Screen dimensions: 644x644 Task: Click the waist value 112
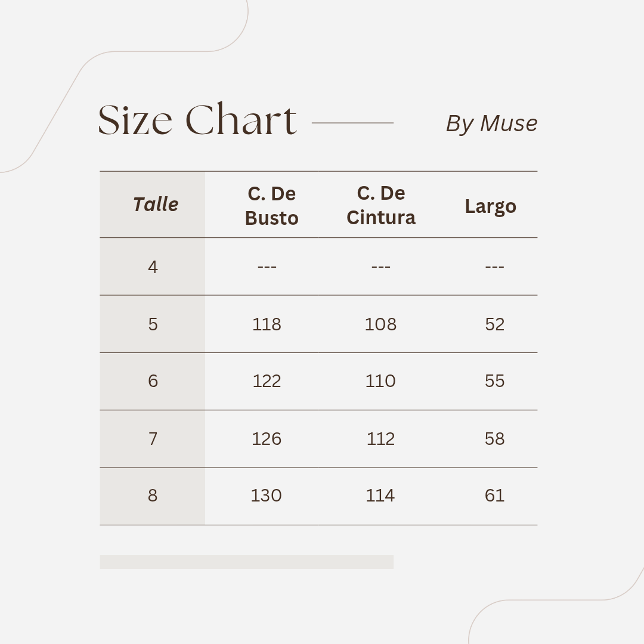click(380, 439)
